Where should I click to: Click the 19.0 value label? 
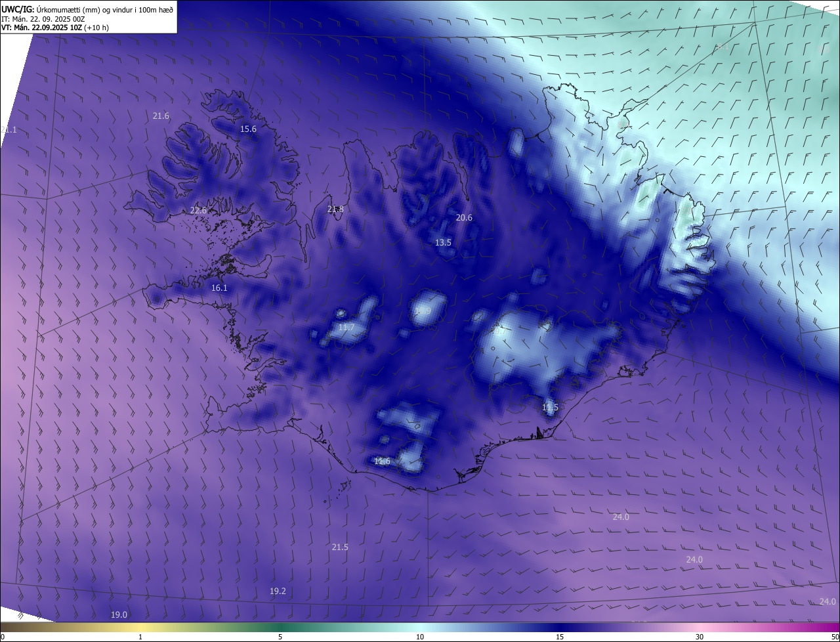click(x=119, y=615)
